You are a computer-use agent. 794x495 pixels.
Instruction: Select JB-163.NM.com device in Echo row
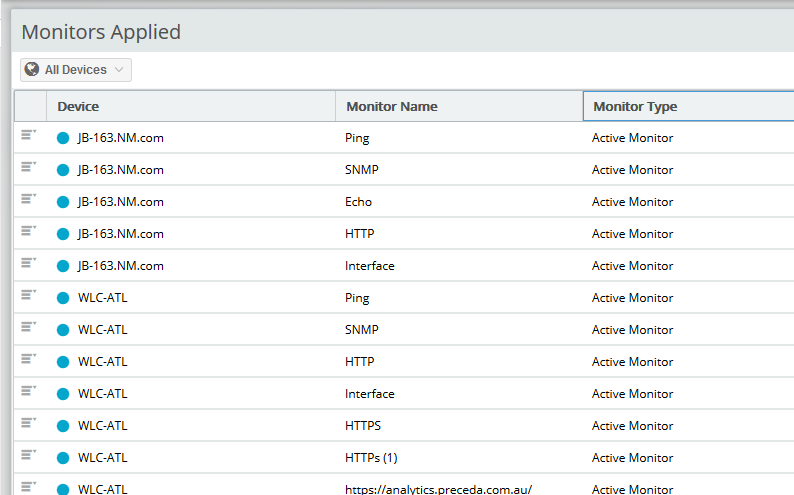coord(121,202)
